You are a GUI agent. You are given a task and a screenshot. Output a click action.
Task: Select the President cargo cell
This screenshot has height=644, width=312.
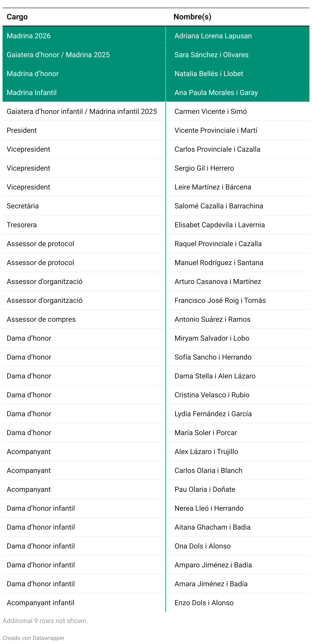pyautogui.click(x=22, y=130)
